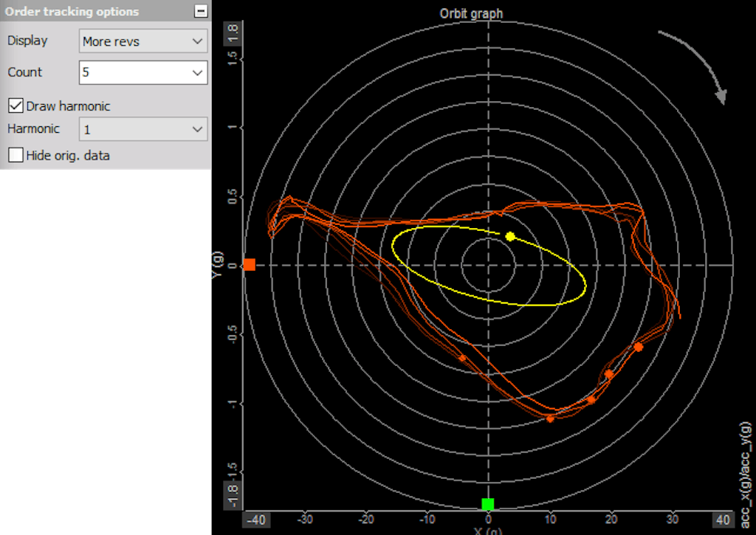Click the Order tracking options header text
Image resolution: width=756 pixels, height=535 pixels.
point(72,12)
